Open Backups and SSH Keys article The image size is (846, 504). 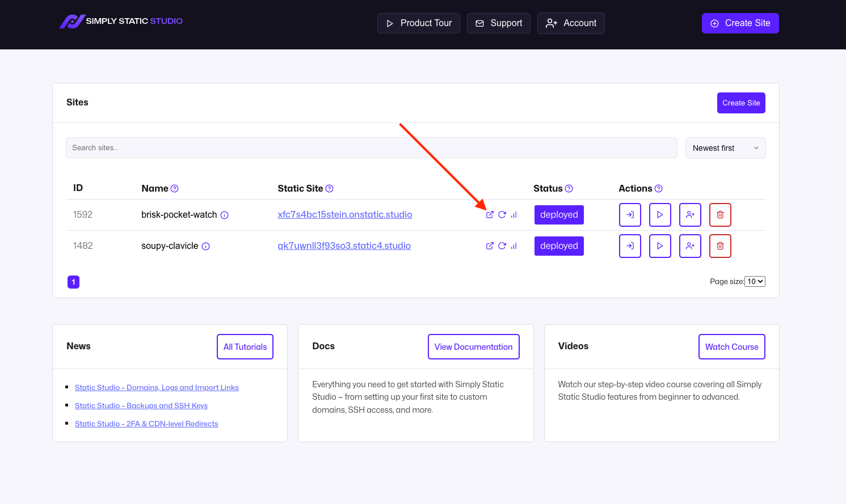(x=141, y=406)
